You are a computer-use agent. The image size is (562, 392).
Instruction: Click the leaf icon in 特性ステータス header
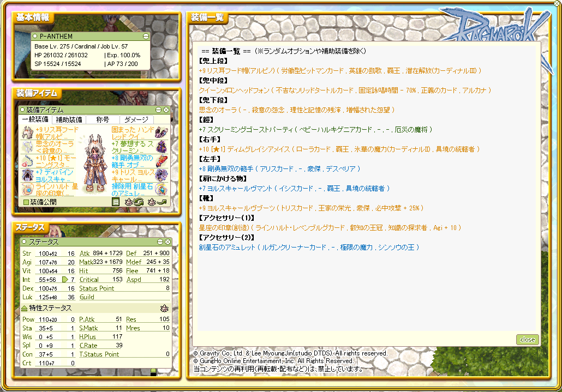coord(164,308)
